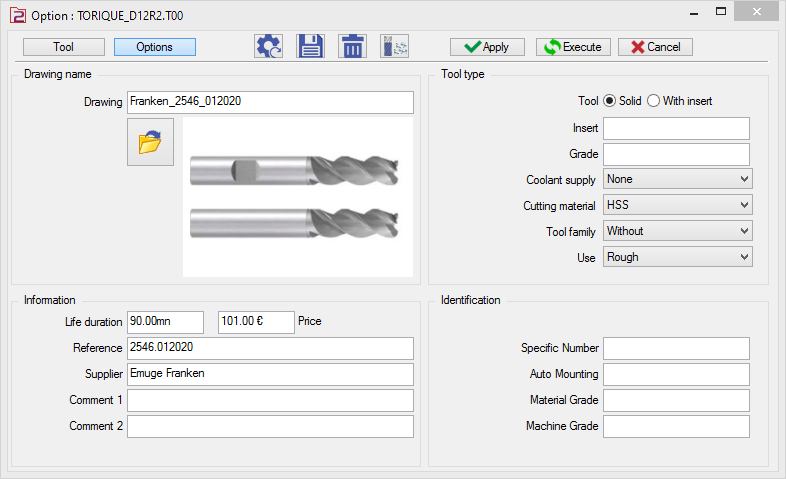
Task: Click into the Supplier text field
Action: pos(270,374)
